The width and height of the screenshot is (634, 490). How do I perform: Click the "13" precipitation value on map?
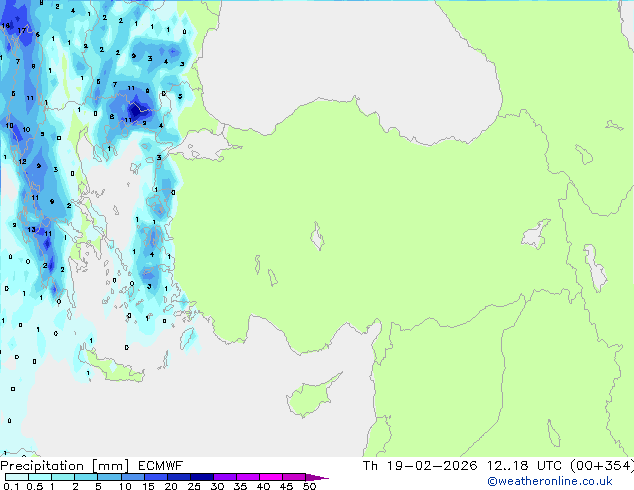pyautogui.click(x=31, y=230)
